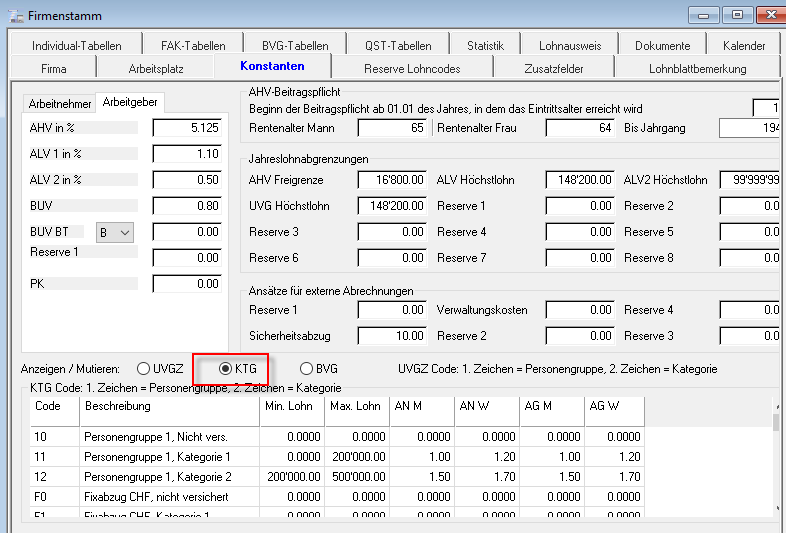Click the AN M column header
The width and height of the screenshot is (786, 533).
(422, 411)
